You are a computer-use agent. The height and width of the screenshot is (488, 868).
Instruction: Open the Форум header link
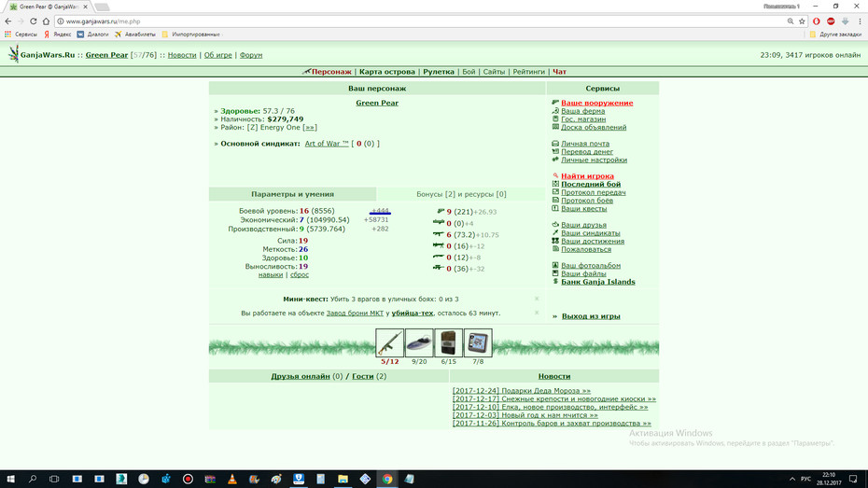[251, 55]
